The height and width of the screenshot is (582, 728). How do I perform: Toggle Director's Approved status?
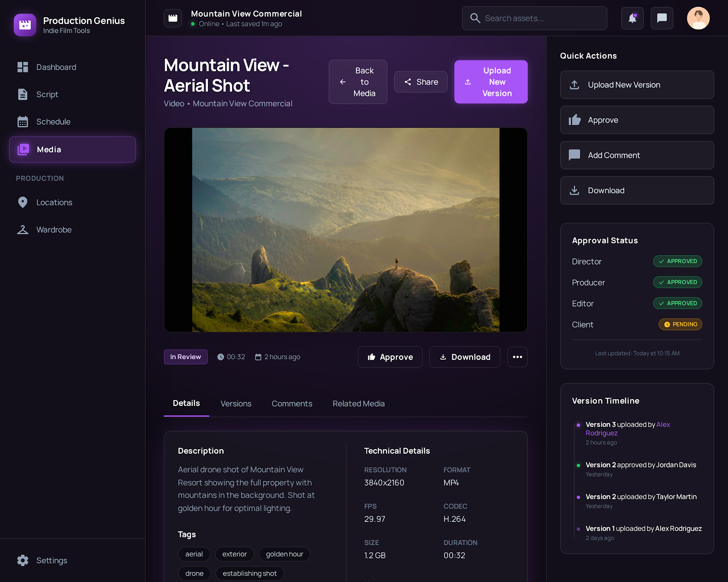pyautogui.click(x=677, y=261)
